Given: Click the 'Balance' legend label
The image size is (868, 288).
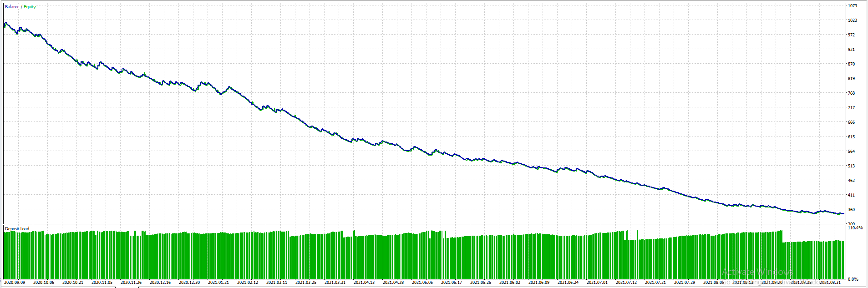Looking at the screenshot, I should point(12,7).
